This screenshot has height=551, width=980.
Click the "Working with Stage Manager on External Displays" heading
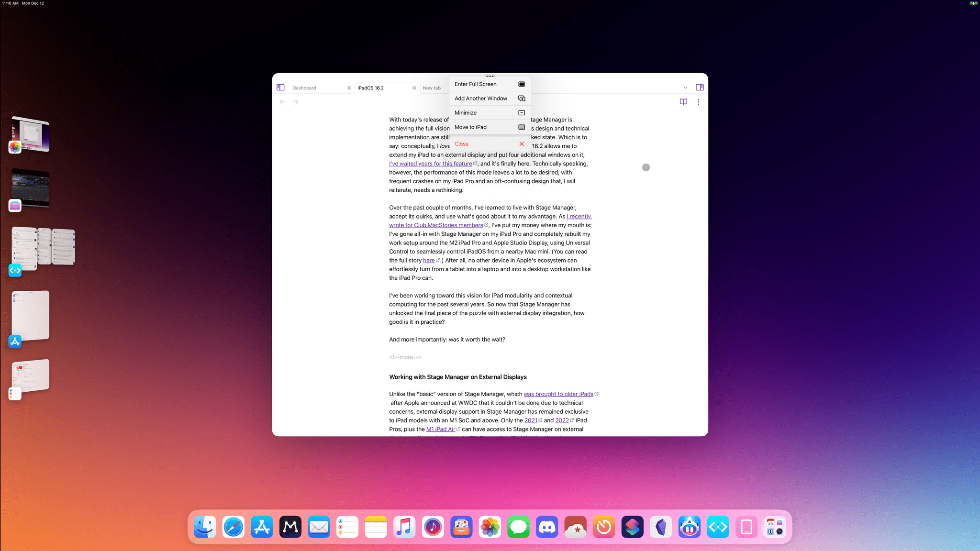[x=458, y=377]
